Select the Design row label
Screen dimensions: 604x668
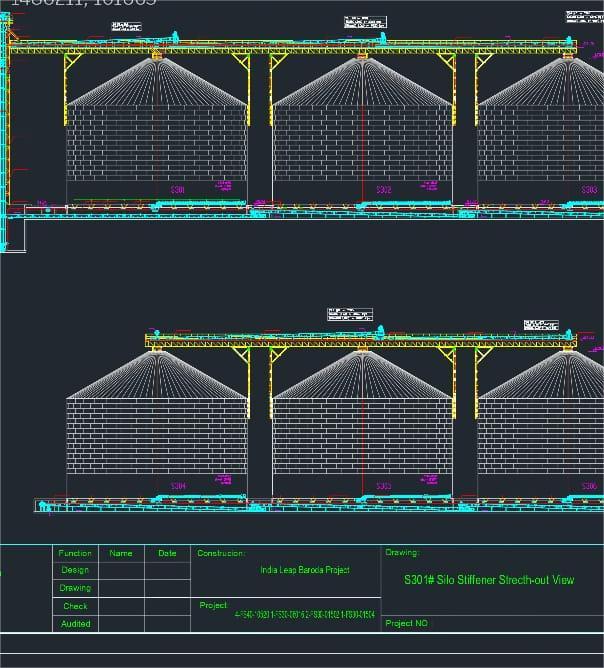coord(75,570)
